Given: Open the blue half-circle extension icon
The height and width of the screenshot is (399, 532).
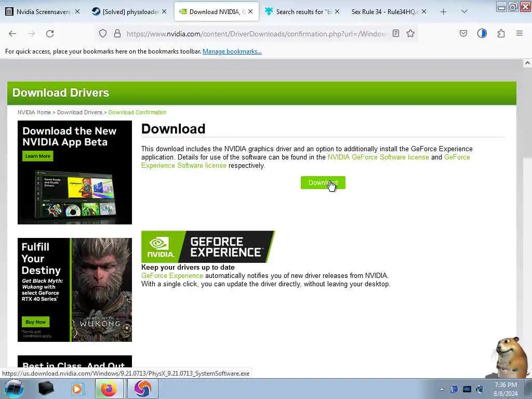Looking at the screenshot, I should tap(482, 33).
